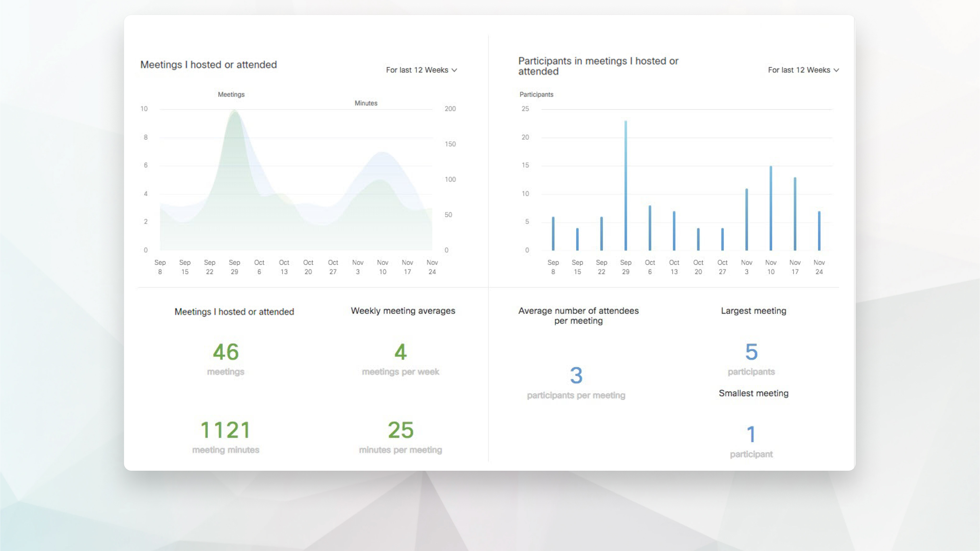Screen dimensions: 980x551
Task: Click the Nov 3 participants bar
Action: click(x=746, y=219)
